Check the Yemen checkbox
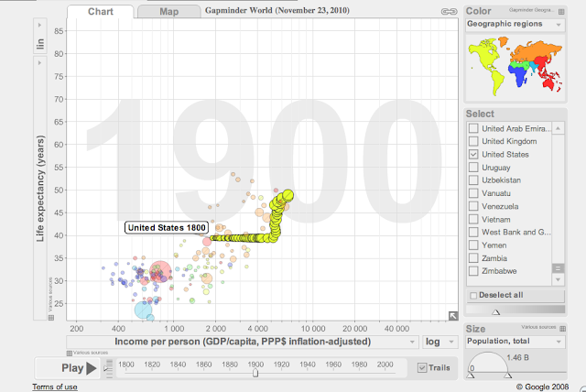This screenshot has width=586, height=392. [x=473, y=245]
